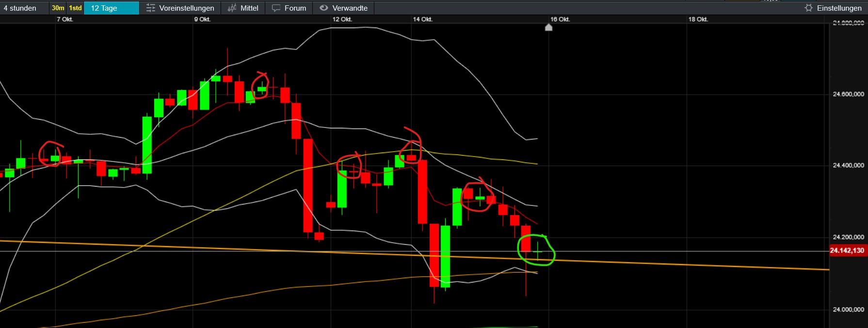Click the 24.000,000 price axis label
The image size is (868, 328).
848,310
